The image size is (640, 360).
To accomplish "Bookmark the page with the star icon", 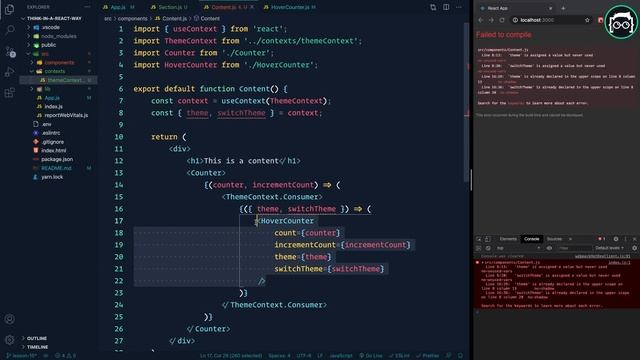I will coord(587,20).
